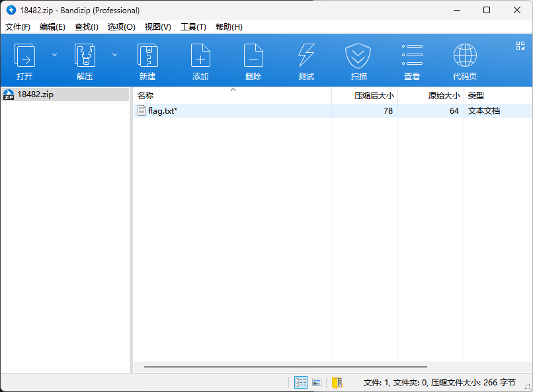Maximize the Bandizip window

pos(487,10)
